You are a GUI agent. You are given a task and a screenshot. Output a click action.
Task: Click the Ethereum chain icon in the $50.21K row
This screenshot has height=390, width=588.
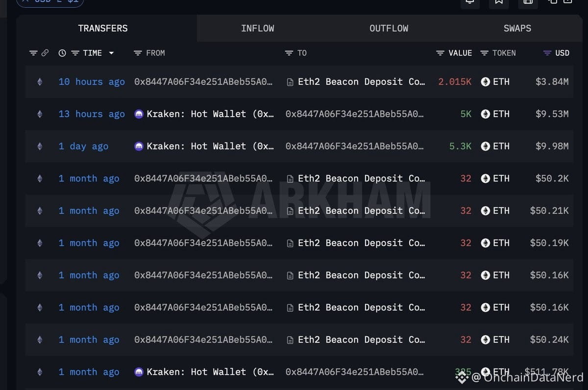[40, 211]
